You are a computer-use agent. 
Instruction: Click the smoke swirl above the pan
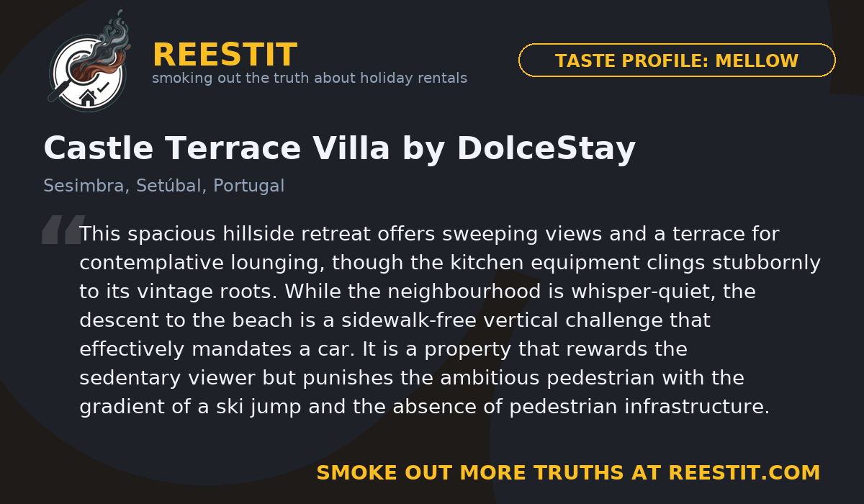[x=109, y=37]
